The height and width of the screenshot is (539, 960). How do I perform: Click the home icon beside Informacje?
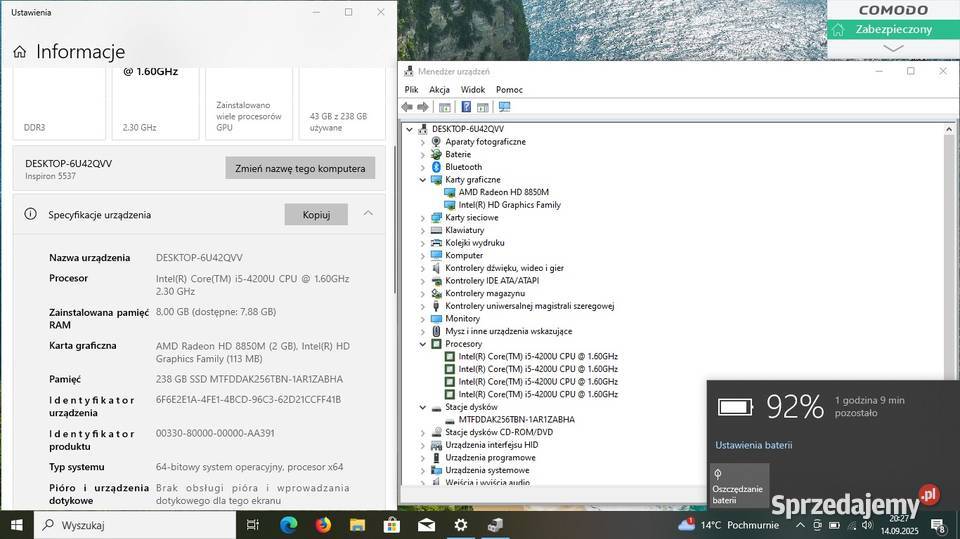coord(20,52)
